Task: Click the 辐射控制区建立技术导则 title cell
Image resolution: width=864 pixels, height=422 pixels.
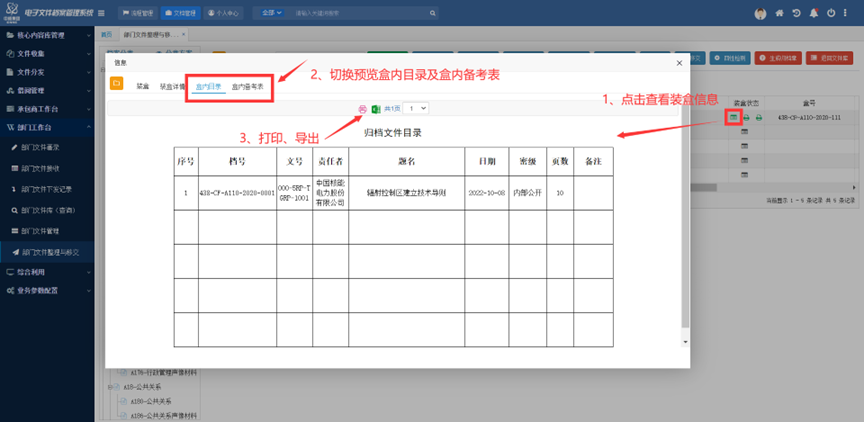Action: click(x=406, y=193)
